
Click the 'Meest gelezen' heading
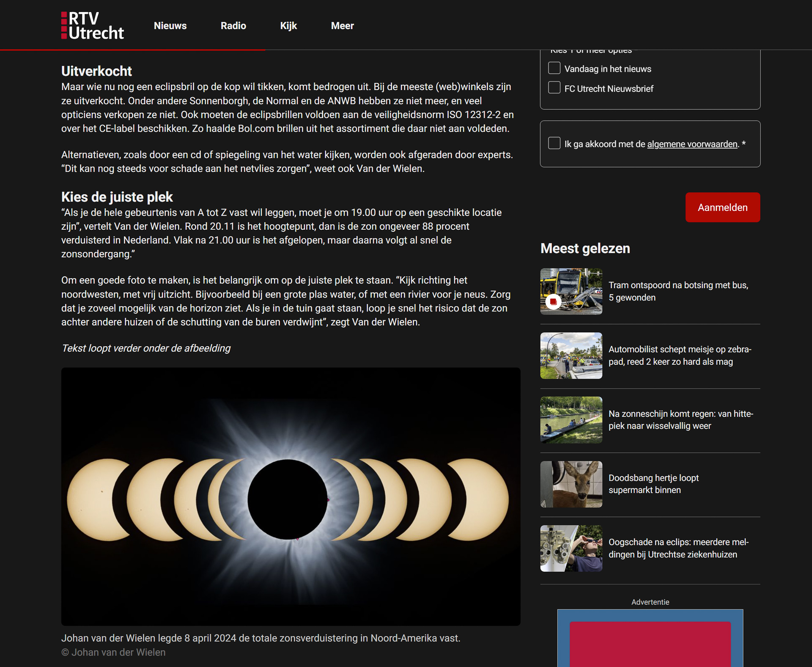pos(585,248)
